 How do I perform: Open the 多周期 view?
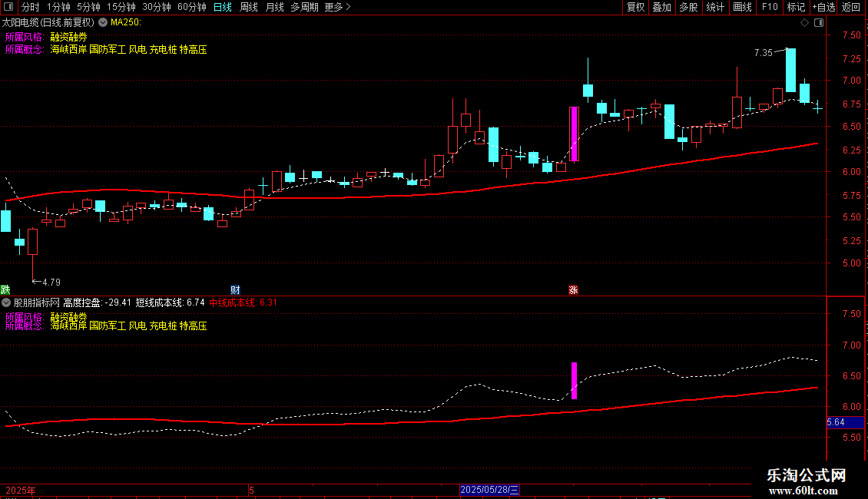pyautogui.click(x=304, y=7)
